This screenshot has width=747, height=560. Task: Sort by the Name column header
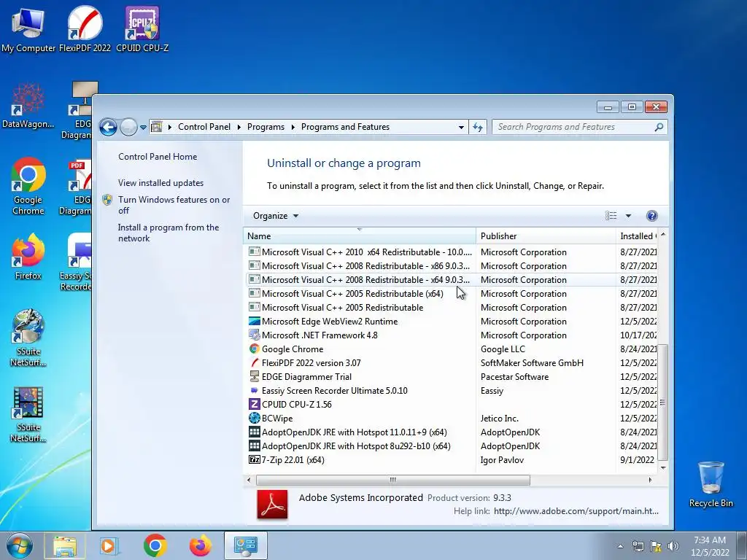(359, 236)
